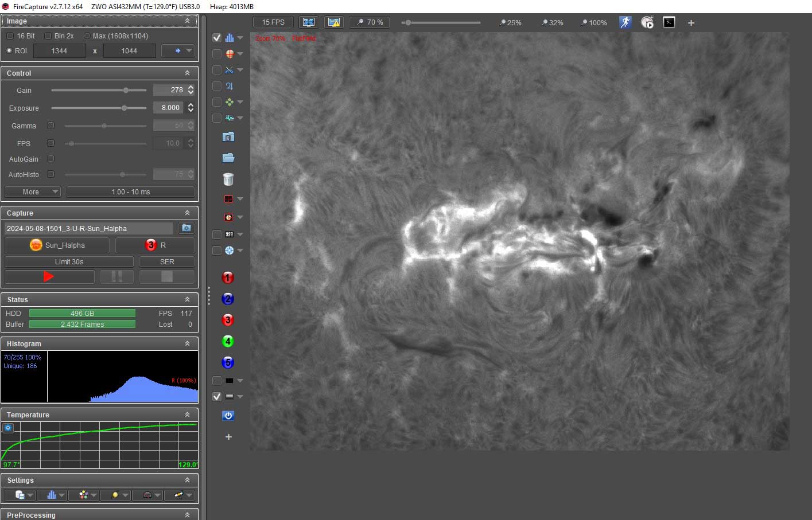Image resolution: width=812 pixels, height=520 pixels.
Task: Click the Exposure slider
Action: pos(99,108)
